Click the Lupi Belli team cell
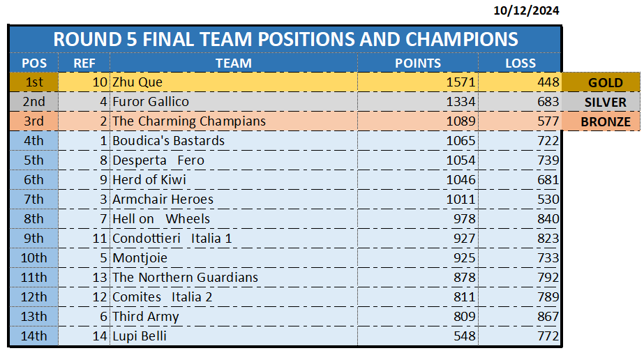Image resolution: width=644 pixels, height=353 pixels. pyautogui.click(x=140, y=336)
